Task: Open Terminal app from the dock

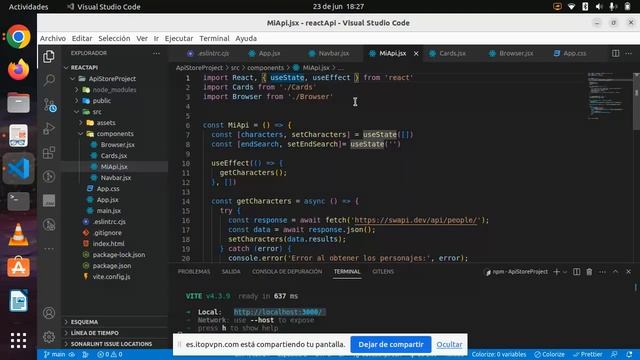Action: point(18,201)
